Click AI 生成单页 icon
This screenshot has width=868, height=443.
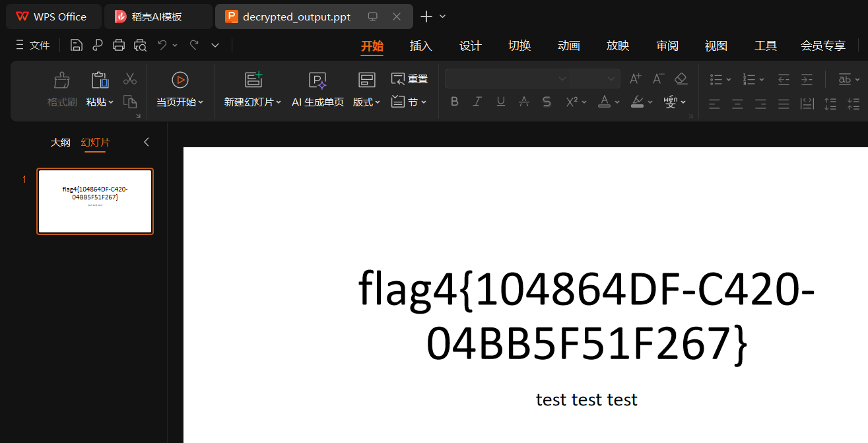click(317, 81)
